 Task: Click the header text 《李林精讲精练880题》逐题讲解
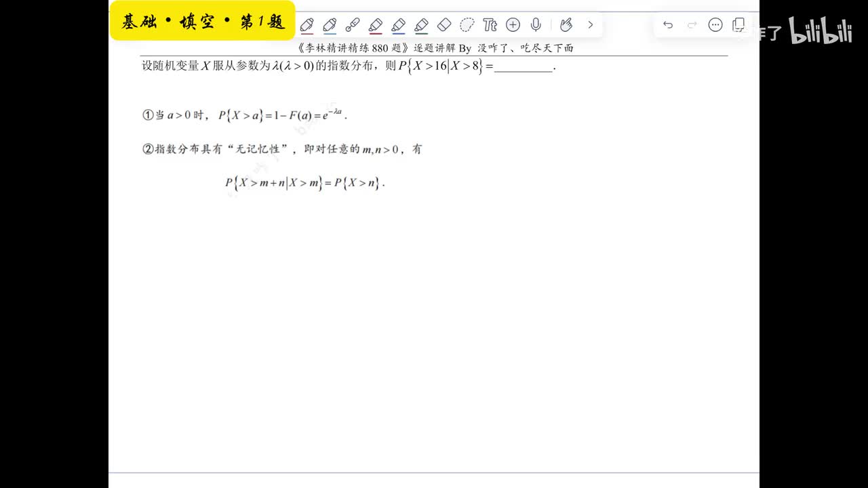pyautogui.click(x=376, y=49)
